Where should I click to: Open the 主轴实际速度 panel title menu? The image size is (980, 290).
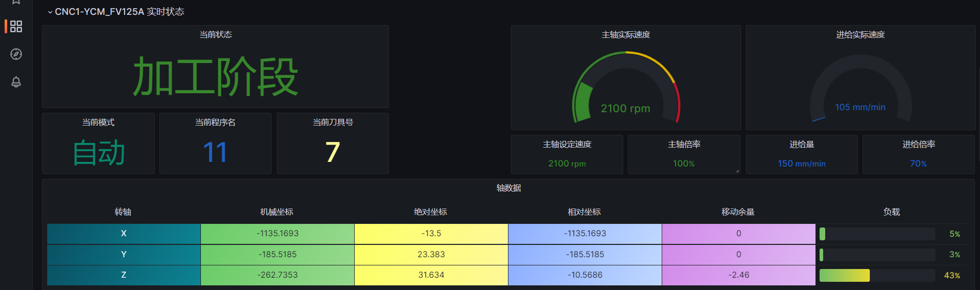click(x=625, y=34)
